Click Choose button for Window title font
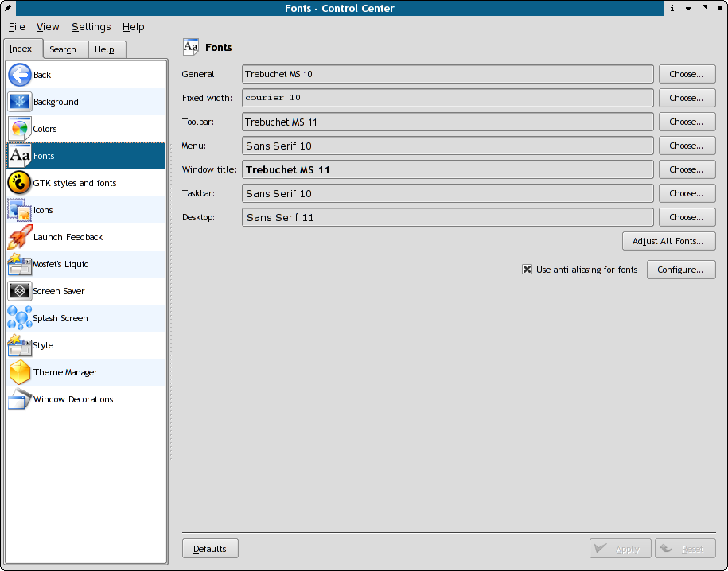 (x=686, y=169)
